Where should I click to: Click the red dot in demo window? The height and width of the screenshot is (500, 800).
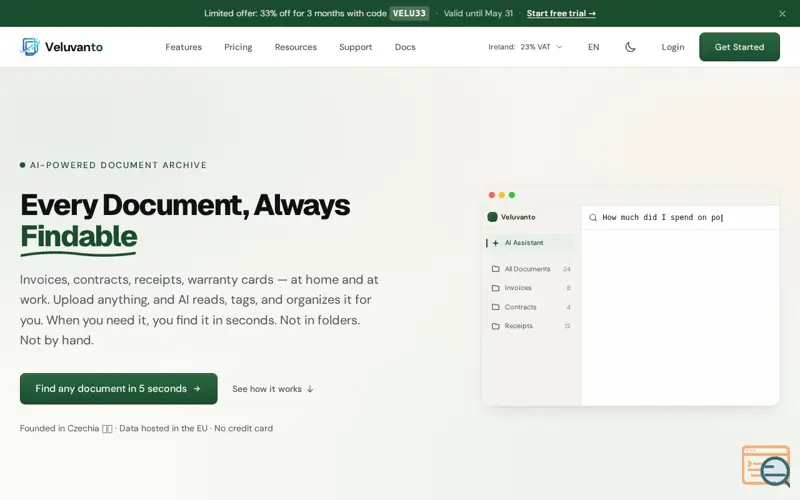coord(492,195)
